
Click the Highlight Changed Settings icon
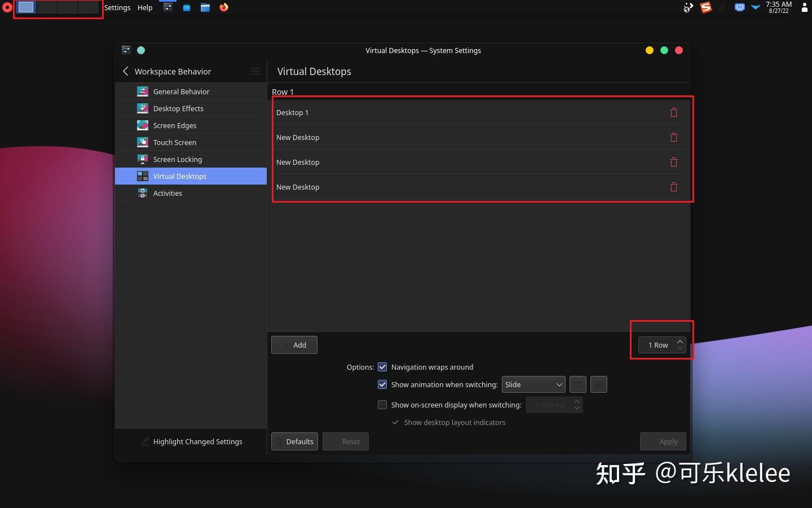click(x=145, y=441)
